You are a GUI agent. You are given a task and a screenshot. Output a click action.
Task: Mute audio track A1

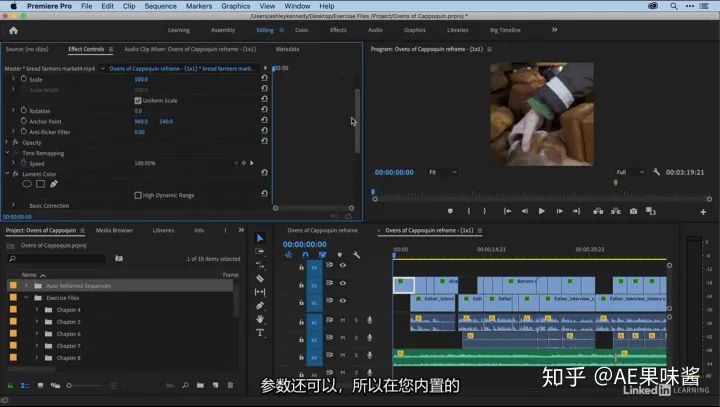(343, 320)
